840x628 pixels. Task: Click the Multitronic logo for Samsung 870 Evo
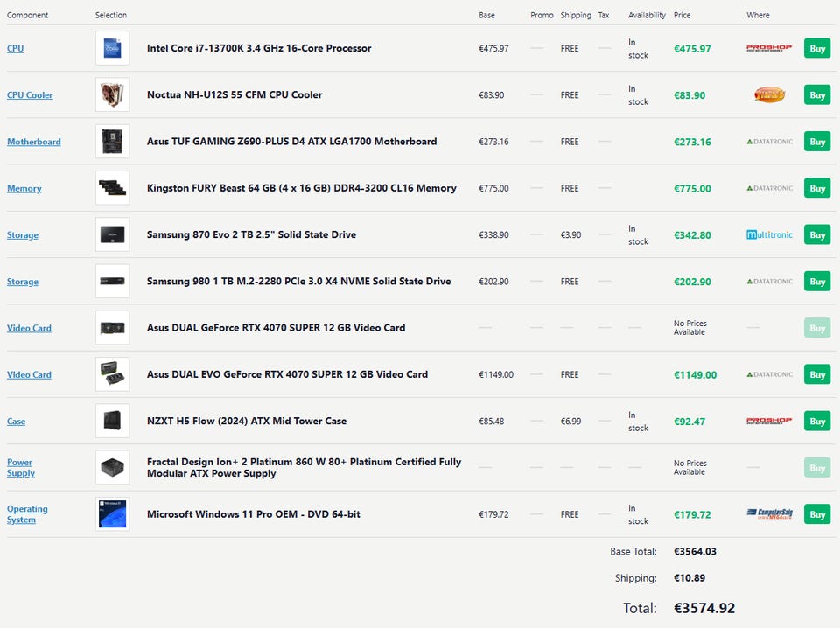click(769, 234)
